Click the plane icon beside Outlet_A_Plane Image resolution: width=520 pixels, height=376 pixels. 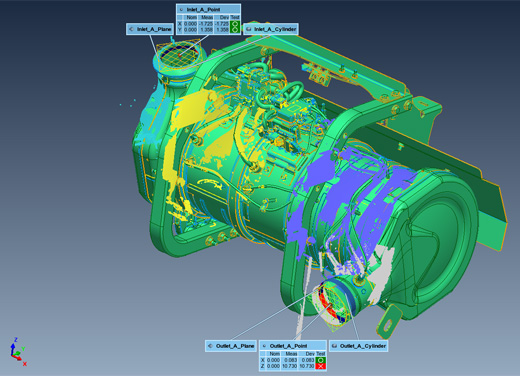click(210, 346)
